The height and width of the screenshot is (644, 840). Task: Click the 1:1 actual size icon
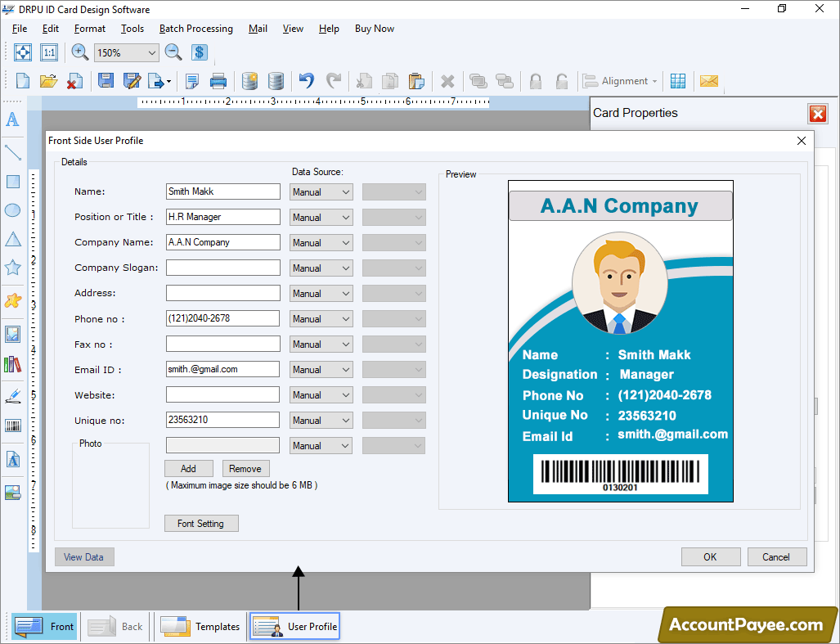click(x=49, y=52)
